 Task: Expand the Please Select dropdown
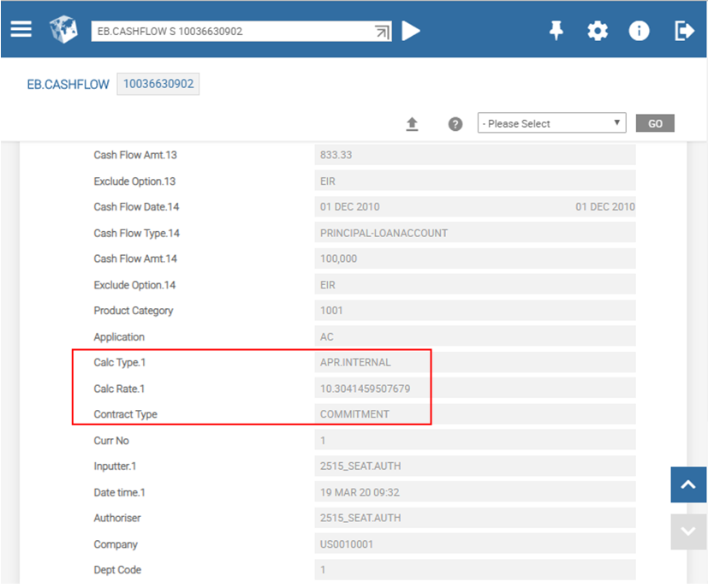coord(551,123)
